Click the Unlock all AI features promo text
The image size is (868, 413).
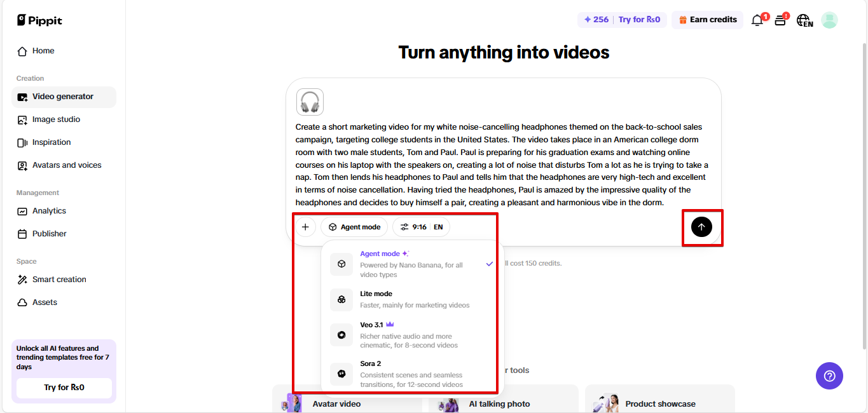point(62,357)
